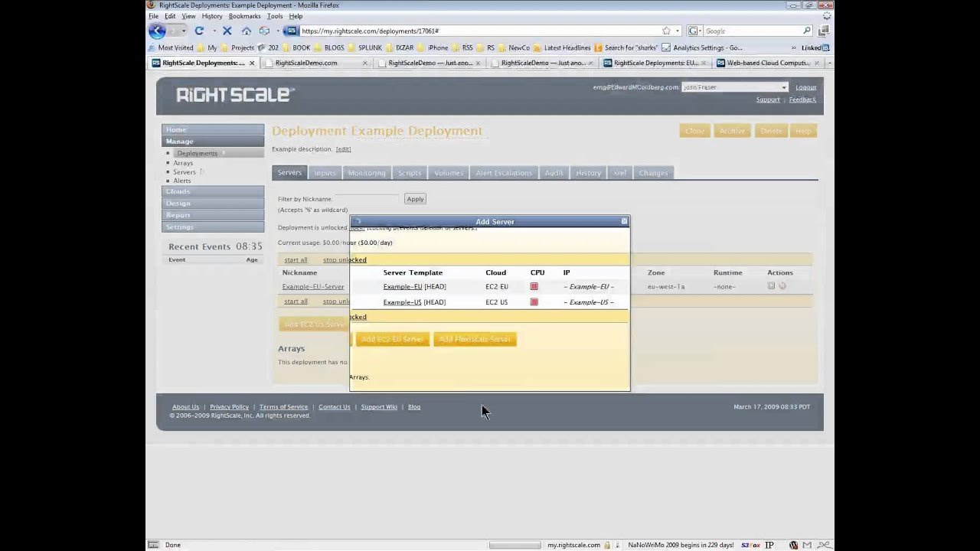
Task: Open the Latest Headlines feed bookmark
Action: pos(561,47)
